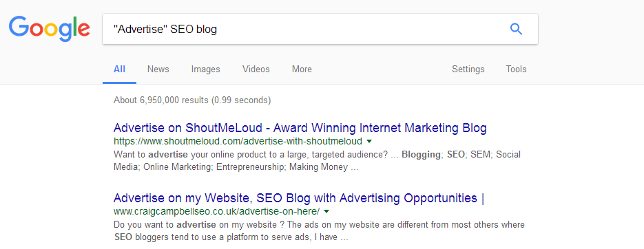Switch to the Images tab

(x=206, y=69)
